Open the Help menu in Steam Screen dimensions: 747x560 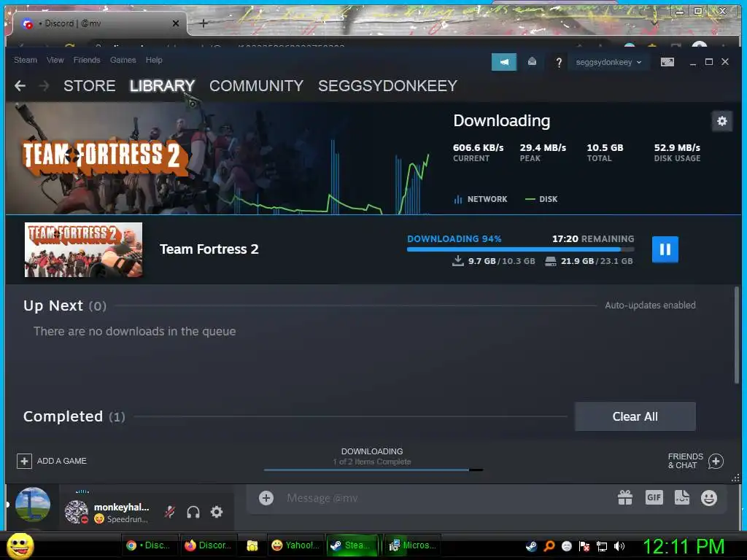(x=154, y=60)
